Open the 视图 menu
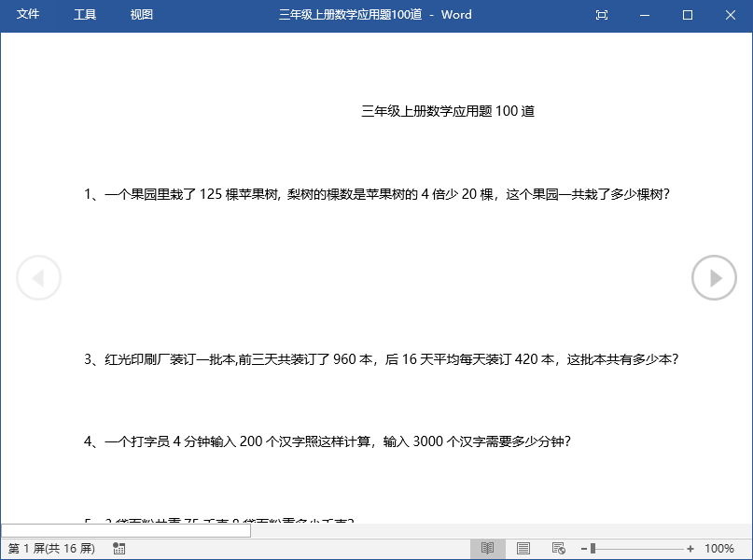 point(141,15)
